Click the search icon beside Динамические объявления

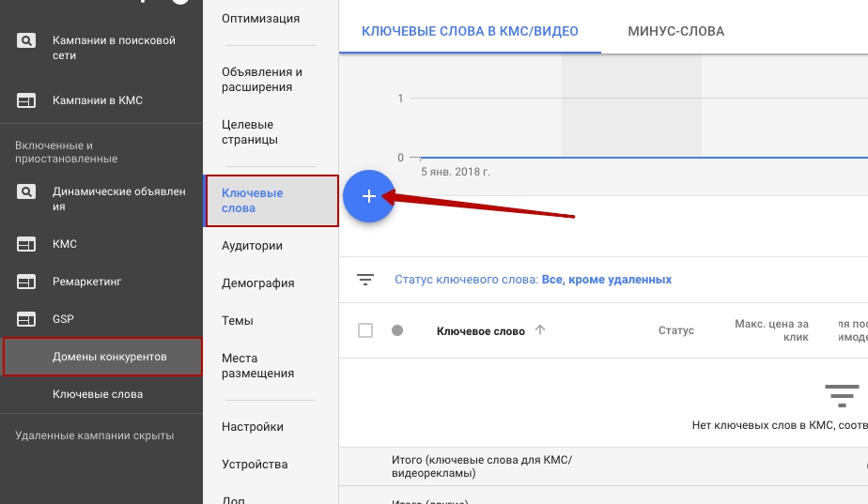(26, 191)
